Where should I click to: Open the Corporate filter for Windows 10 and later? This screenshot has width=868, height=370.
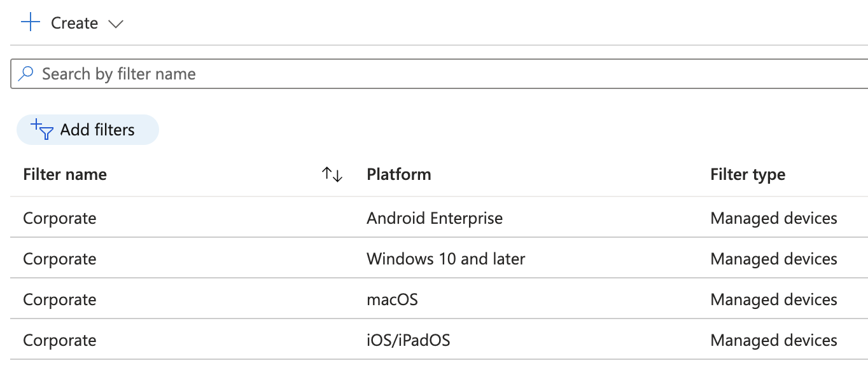60,259
